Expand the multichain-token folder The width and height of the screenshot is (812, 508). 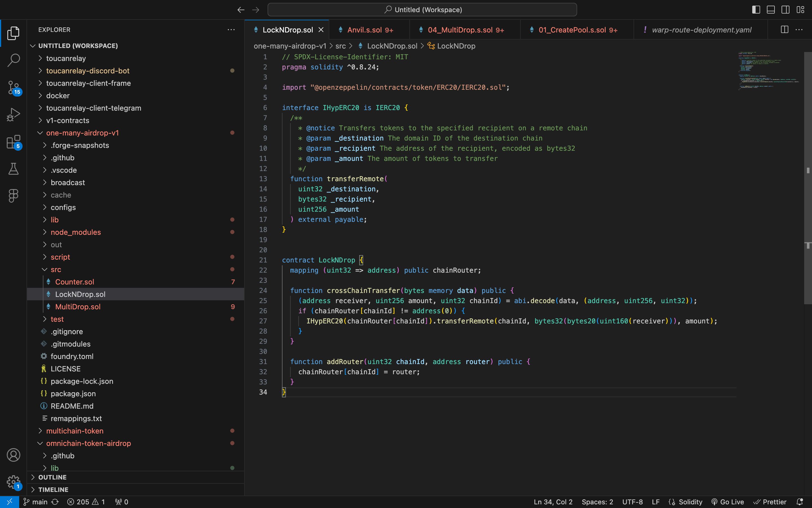point(136,431)
